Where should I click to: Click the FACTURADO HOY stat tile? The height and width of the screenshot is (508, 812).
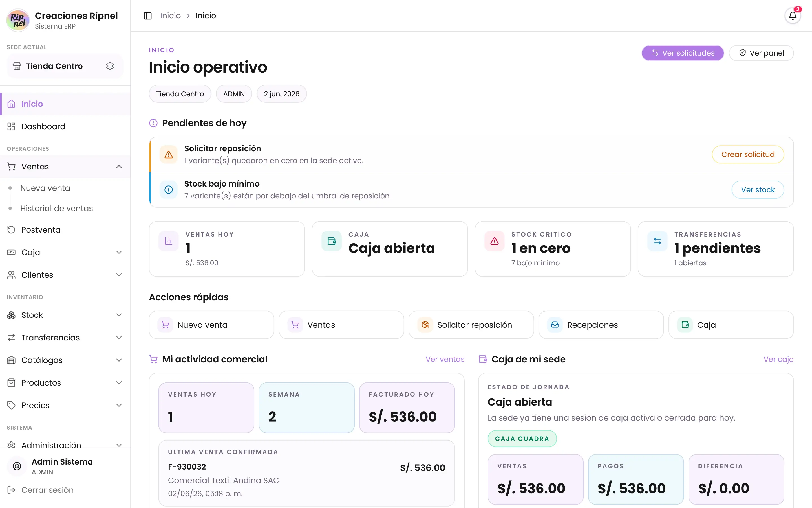407,408
